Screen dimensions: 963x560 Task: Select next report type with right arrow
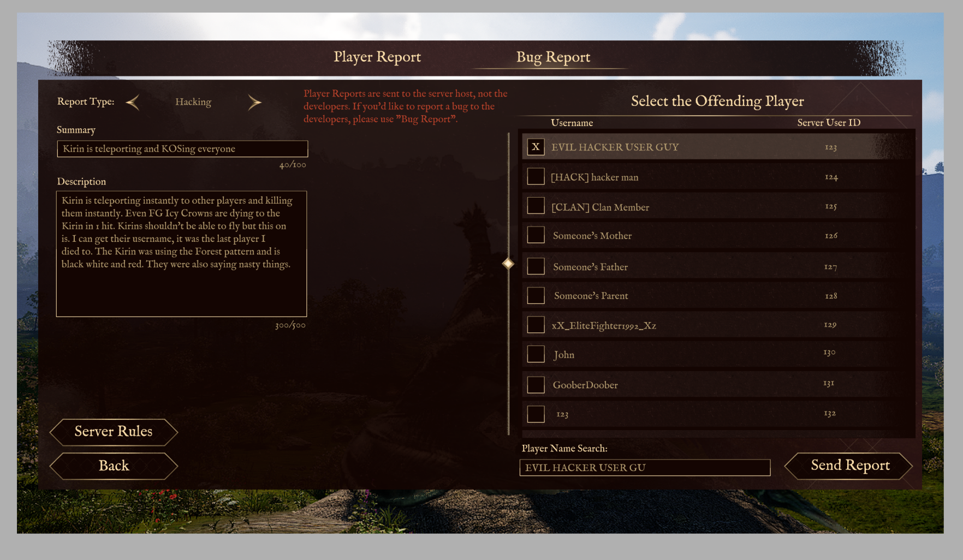pos(254,102)
